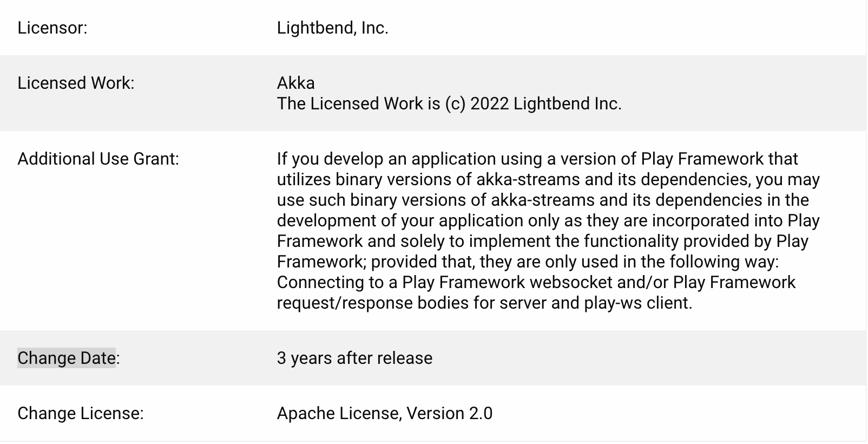Click the "3 years after release" value

click(x=354, y=358)
